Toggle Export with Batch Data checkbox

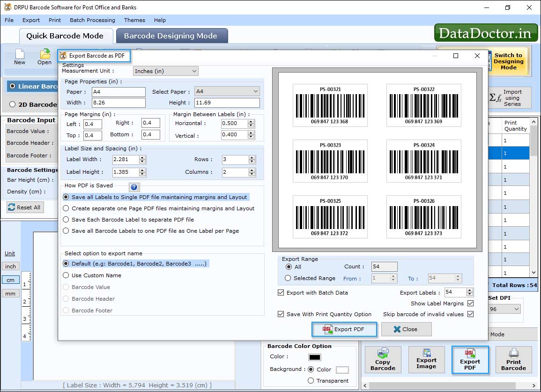[x=281, y=293]
